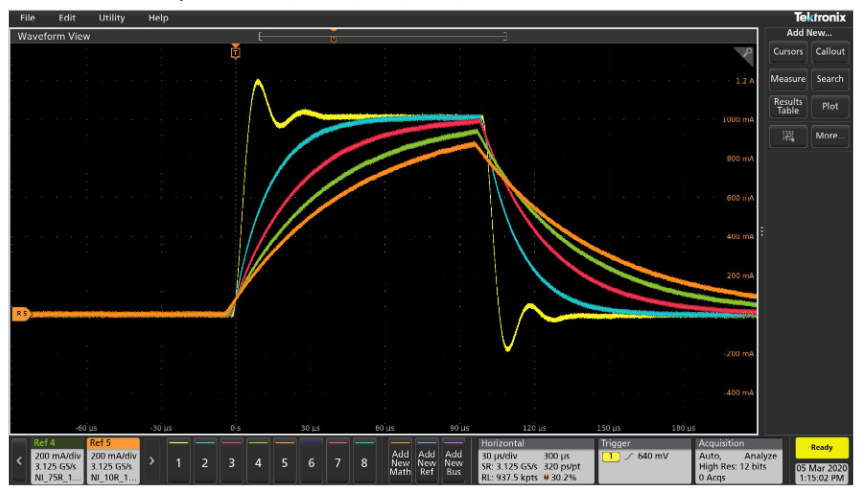Viewport: 862px width, 492px height.
Task: Click the Measure button
Action: [x=787, y=79]
